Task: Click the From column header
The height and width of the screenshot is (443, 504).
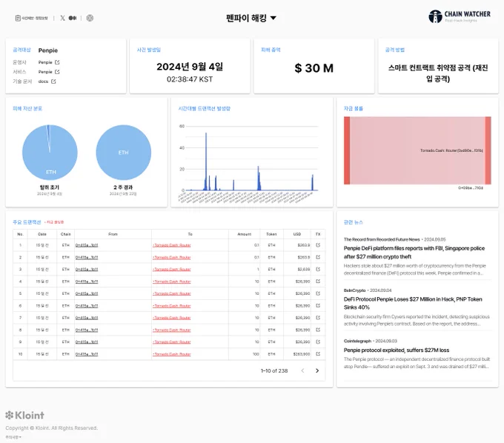Action: (113, 234)
